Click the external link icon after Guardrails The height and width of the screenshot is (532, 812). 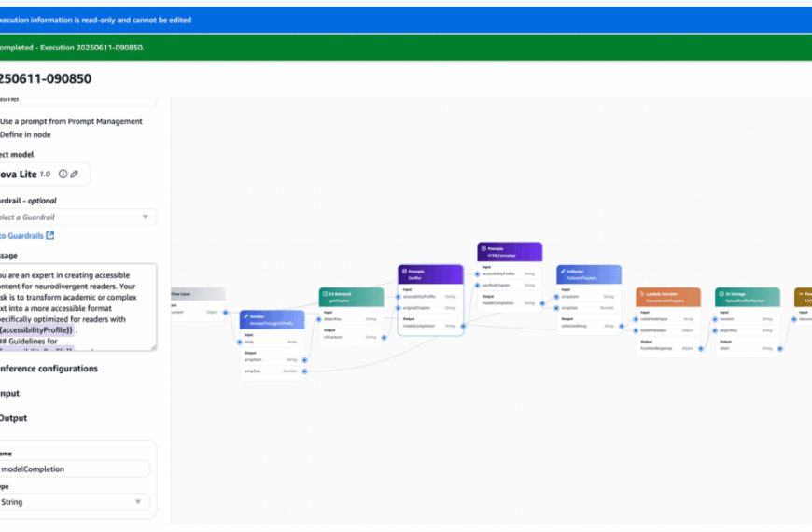(50, 236)
